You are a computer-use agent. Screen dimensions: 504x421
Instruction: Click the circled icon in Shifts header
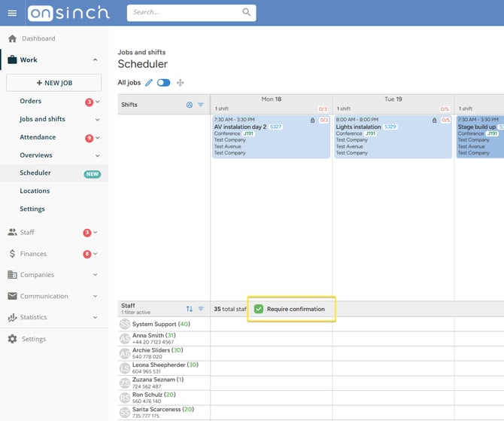[190, 105]
